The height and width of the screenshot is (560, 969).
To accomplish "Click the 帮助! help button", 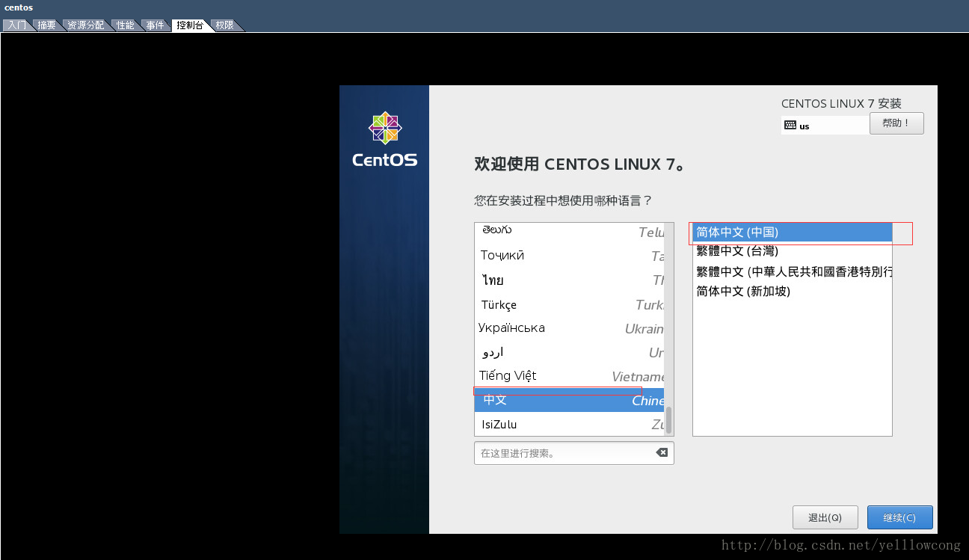I will (x=896, y=123).
